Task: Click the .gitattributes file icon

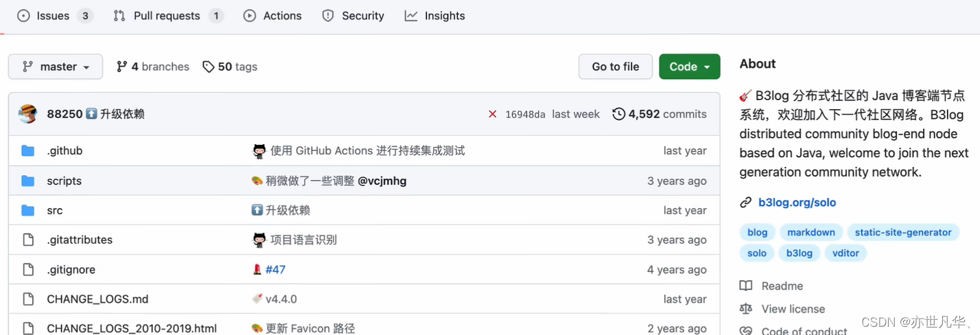Action: [x=28, y=240]
